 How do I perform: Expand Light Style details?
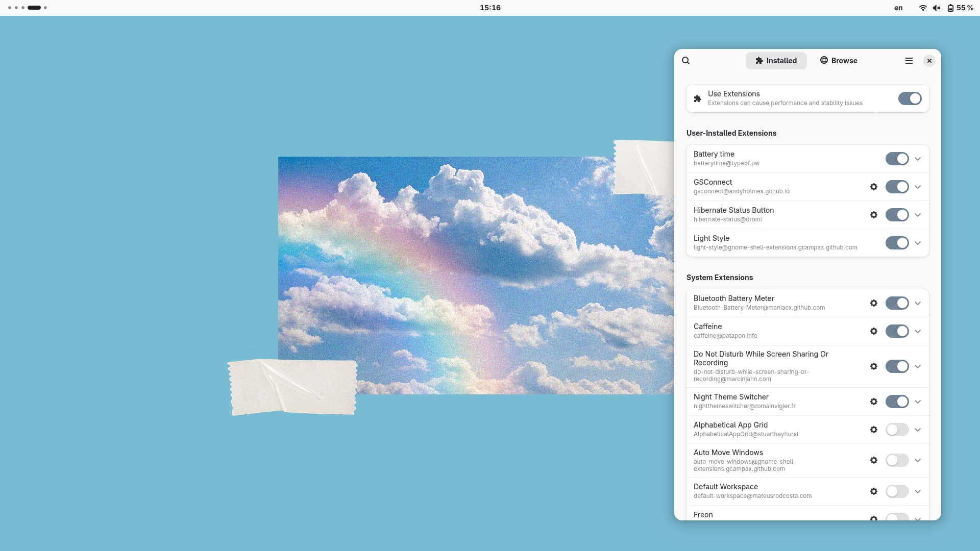click(x=918, y=243)
